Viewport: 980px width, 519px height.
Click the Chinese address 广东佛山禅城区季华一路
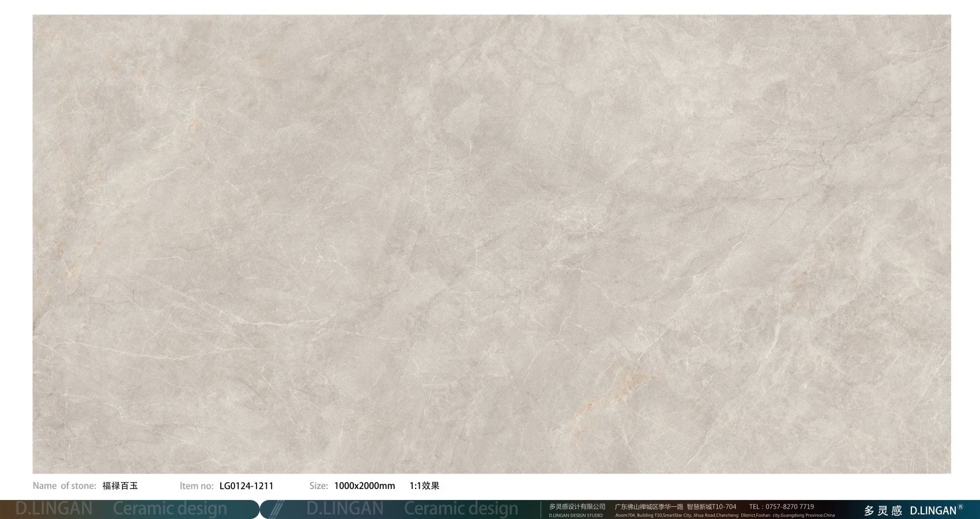click(x=649, y=506)
